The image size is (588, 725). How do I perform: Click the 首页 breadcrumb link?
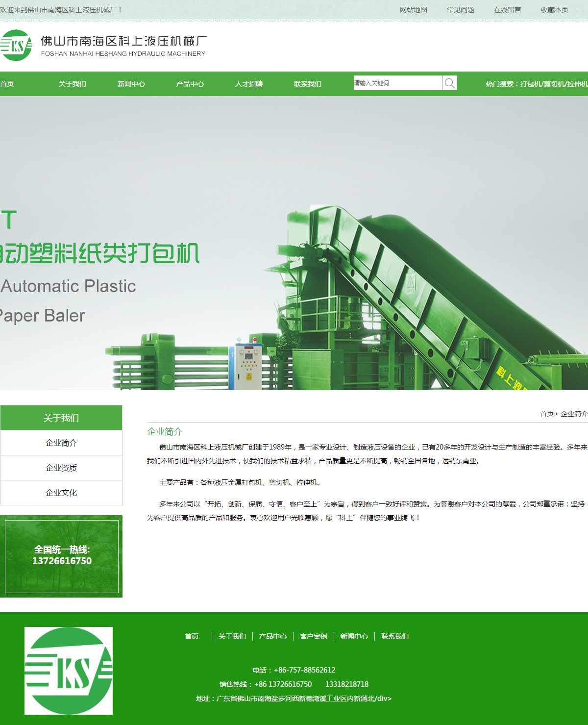tap(546, 414)
